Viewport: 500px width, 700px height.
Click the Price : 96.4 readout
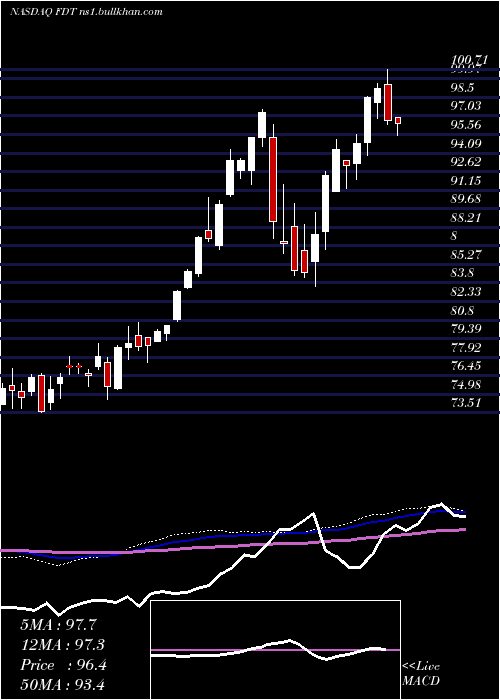click(x=63, y=665)
